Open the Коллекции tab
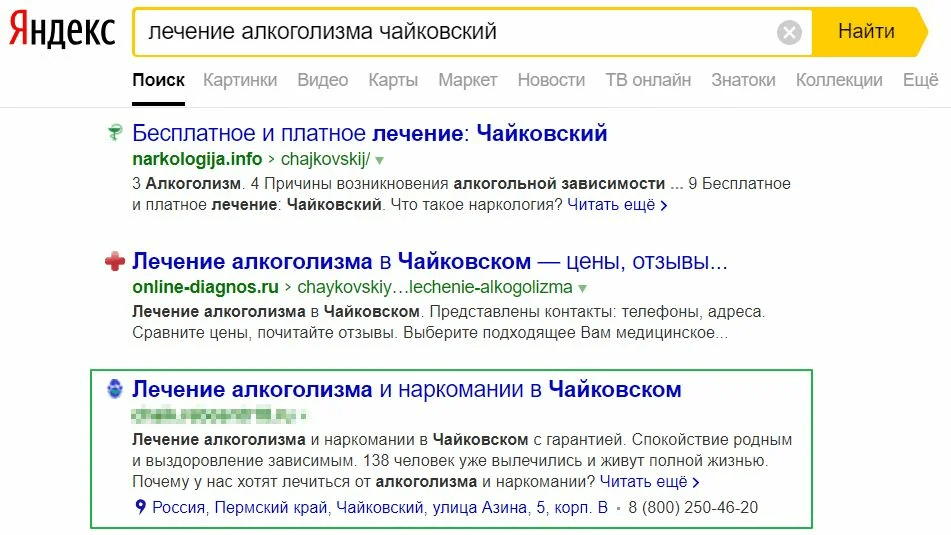Screen dimensions: 951x535 click(x=839, y=80)
